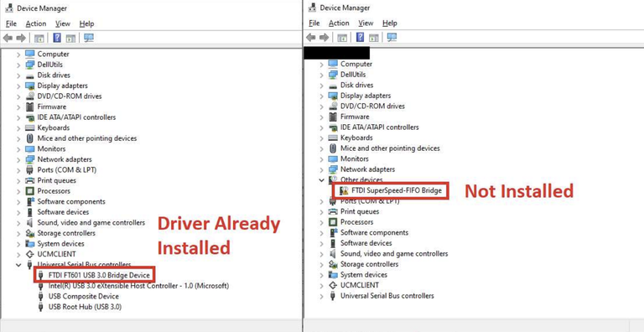Screen dimensions: 644x332
Task: Click Scan for hardware changes icon in left window
Action: pos(89,38)
